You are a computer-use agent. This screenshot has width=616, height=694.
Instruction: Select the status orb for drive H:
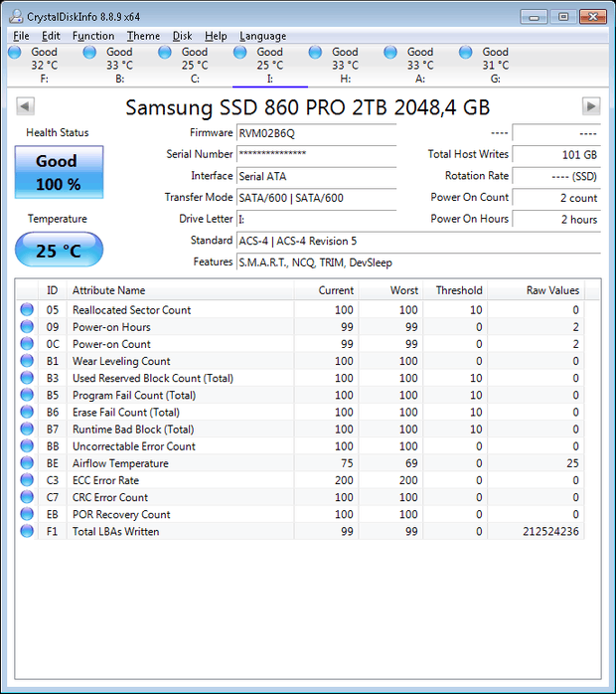pyautogui.click(x=315, y=53)
